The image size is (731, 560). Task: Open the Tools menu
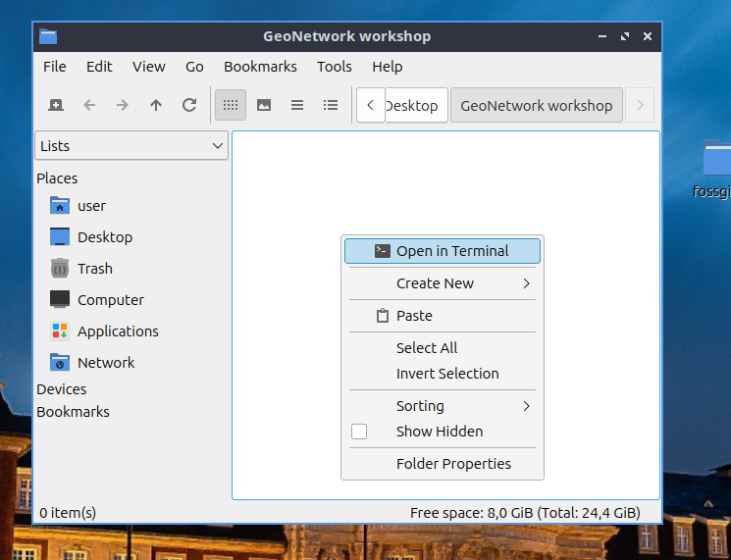tap(335, 67)
